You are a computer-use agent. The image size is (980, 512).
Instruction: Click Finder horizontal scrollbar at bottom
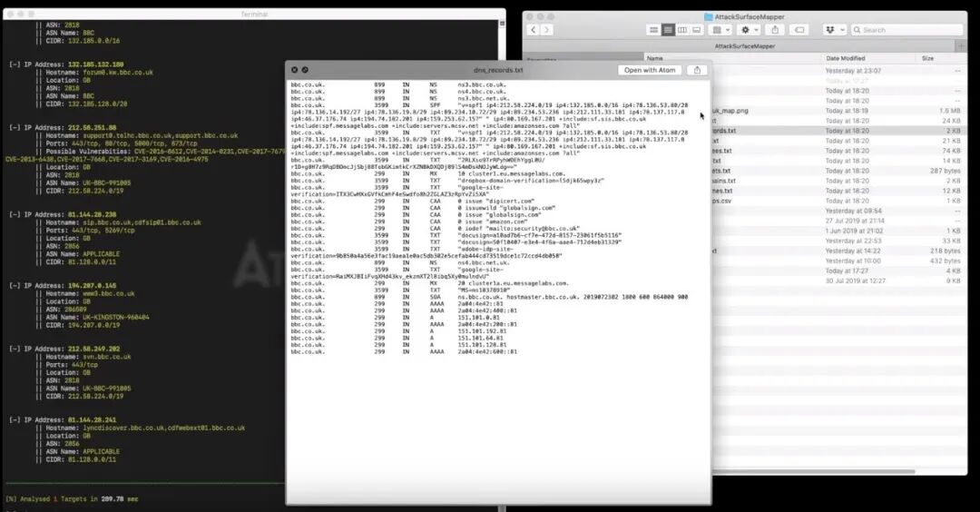click(814, 471)
